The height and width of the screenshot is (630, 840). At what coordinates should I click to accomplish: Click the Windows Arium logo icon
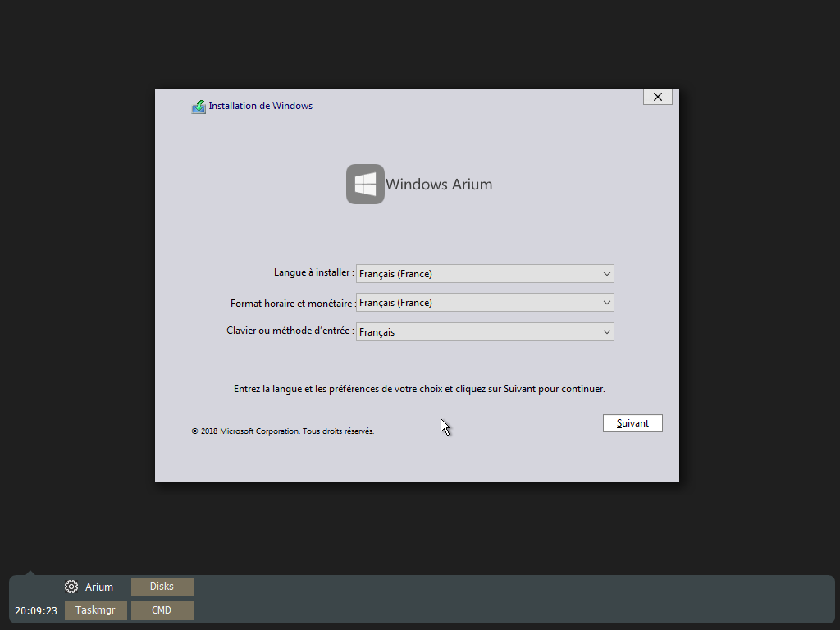coord(365,185)
